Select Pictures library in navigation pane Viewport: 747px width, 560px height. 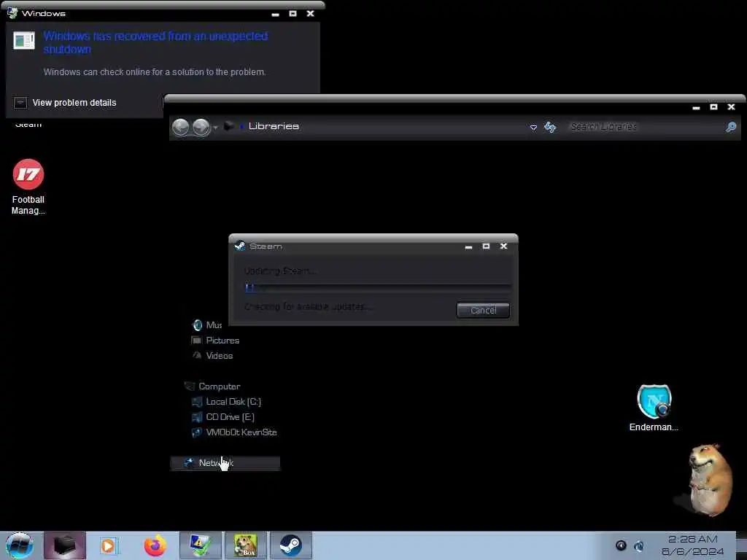[x=215, y=341]
